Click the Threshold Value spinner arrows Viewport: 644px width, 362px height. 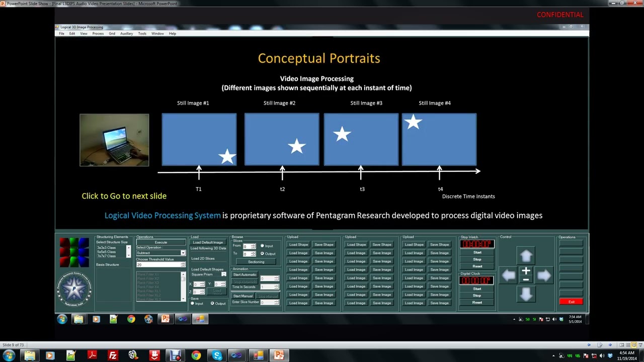(x=183, y=264)
